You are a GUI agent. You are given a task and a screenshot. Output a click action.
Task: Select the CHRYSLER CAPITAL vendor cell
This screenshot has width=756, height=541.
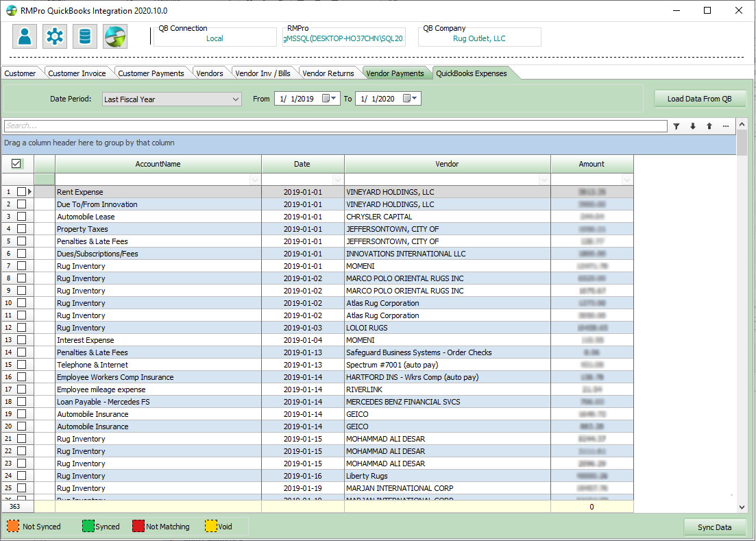point(448,217)
